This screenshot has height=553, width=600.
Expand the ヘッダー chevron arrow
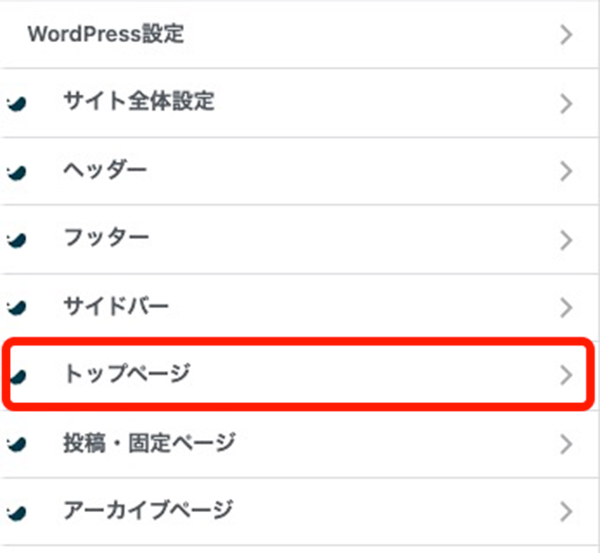pos(567,172)
